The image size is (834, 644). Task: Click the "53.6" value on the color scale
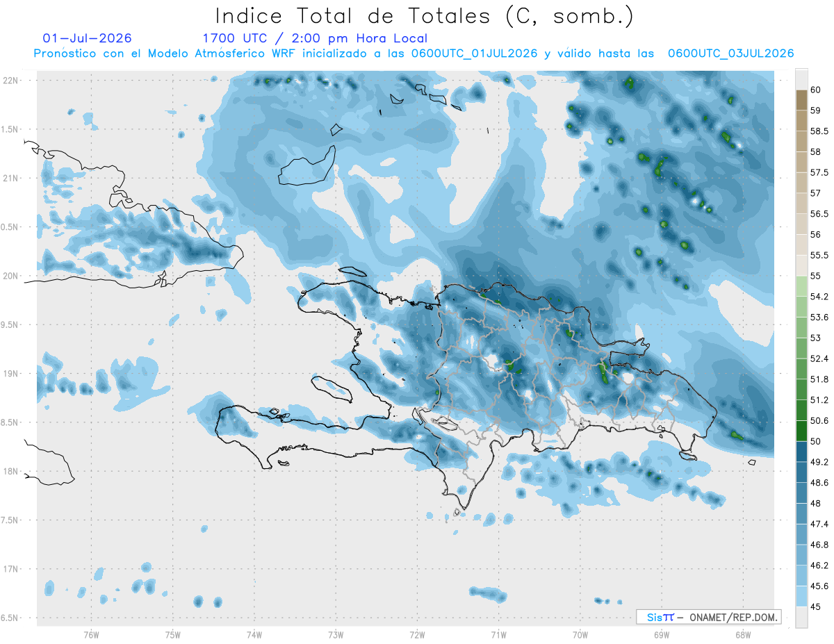click(x=819, y=317)
